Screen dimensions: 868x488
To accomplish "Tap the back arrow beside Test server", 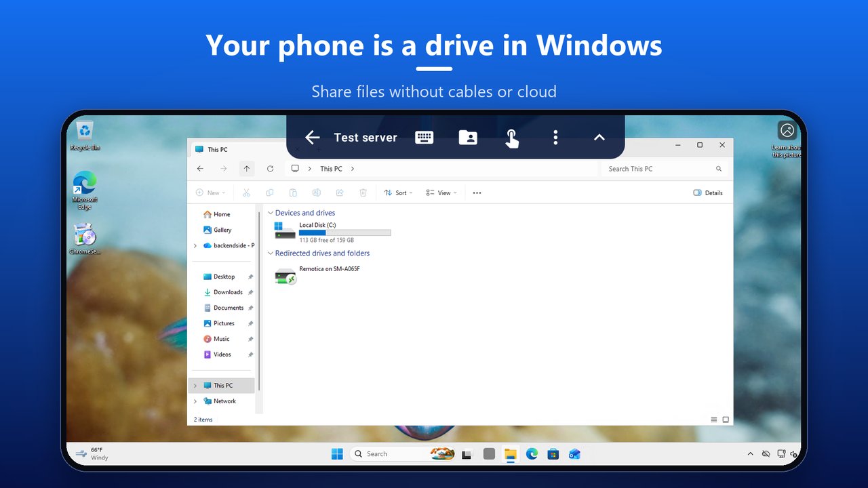I will click(312, 138).
